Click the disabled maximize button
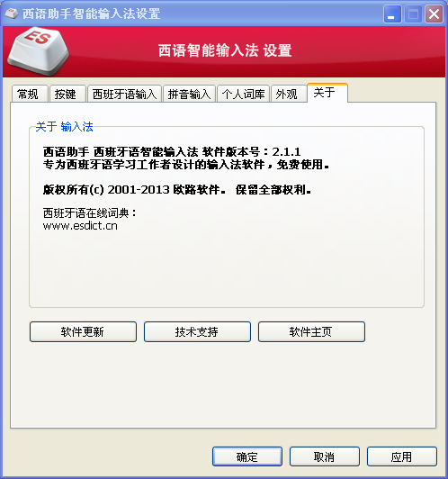This screenshot has height=479, width=448. point(413,14)
